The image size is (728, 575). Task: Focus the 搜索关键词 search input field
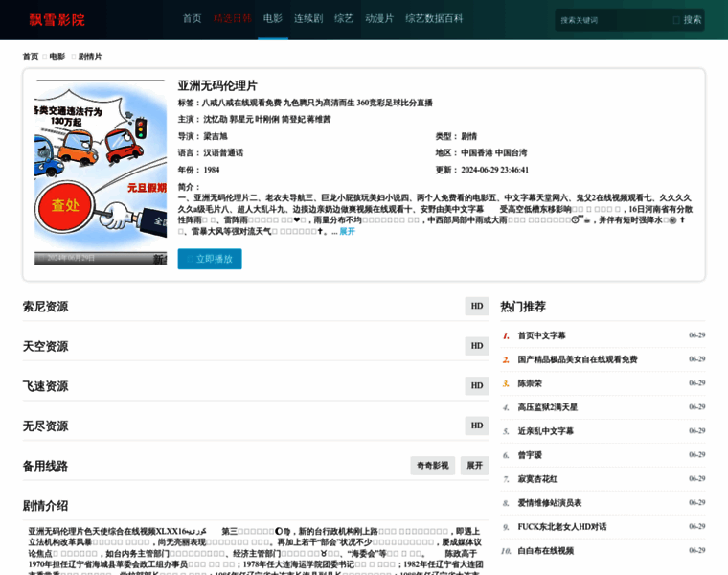611,20
